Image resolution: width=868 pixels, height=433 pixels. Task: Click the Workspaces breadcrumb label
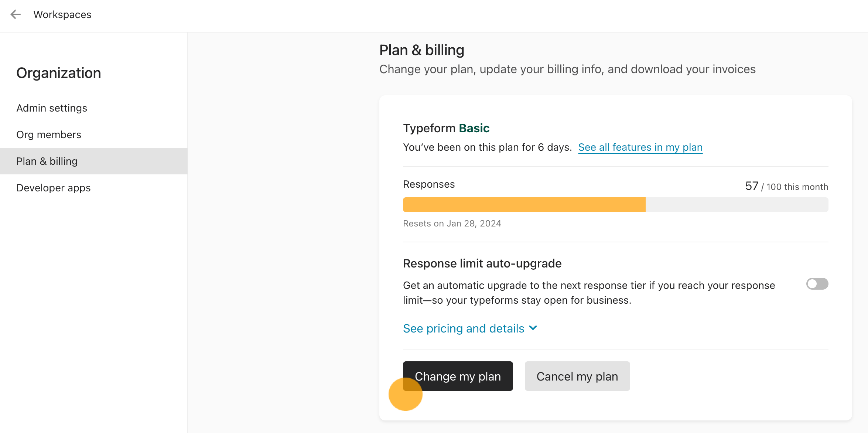pyautogui.click(x=62, y=15)
